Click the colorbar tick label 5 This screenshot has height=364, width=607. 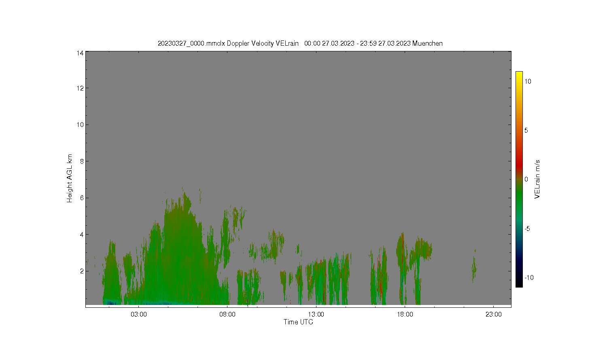point(526,130)
